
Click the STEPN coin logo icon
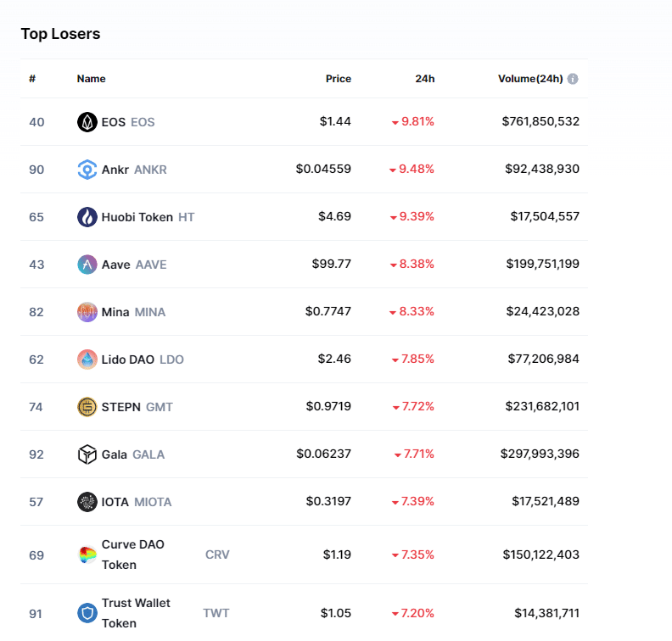[x=87, y=407]
